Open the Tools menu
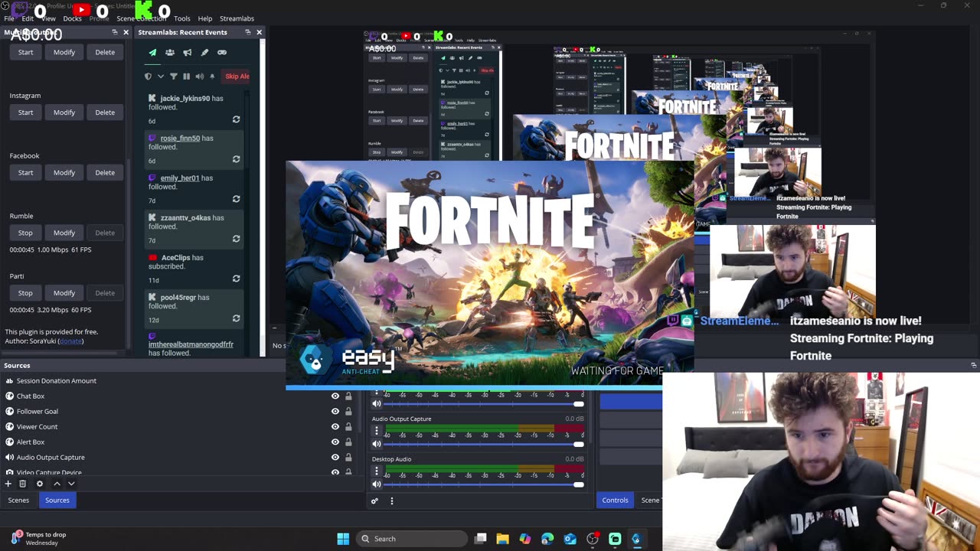Viewport: 980px width, 551px height. click(x=182, y=18)
